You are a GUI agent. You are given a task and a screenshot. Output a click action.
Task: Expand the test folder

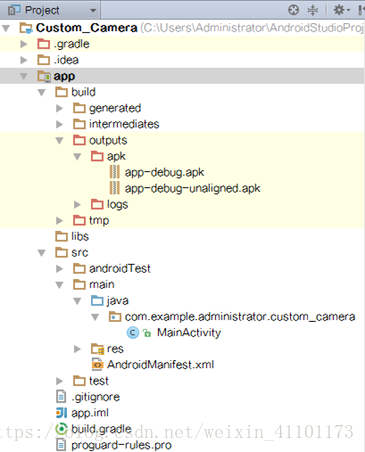(59, 381)
